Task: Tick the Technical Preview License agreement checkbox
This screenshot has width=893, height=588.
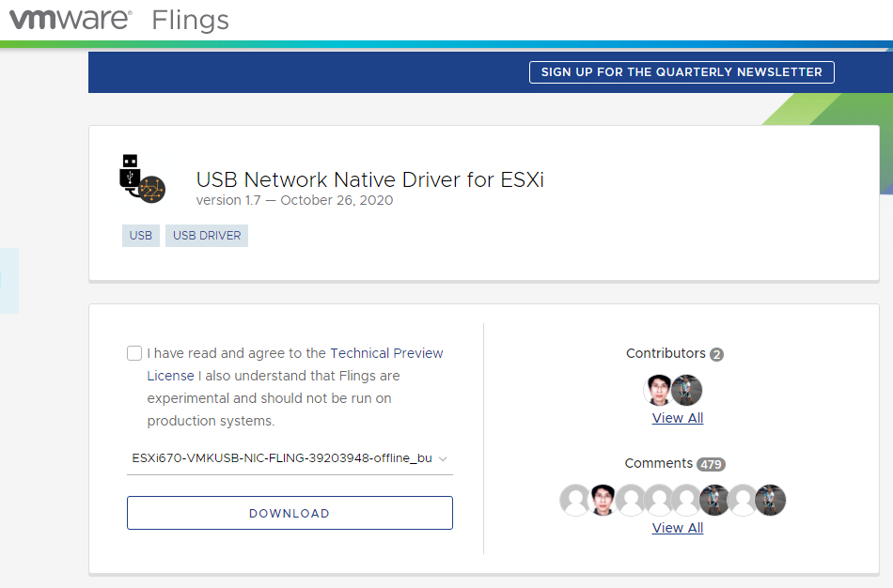Action: click(x=134, y=353)
